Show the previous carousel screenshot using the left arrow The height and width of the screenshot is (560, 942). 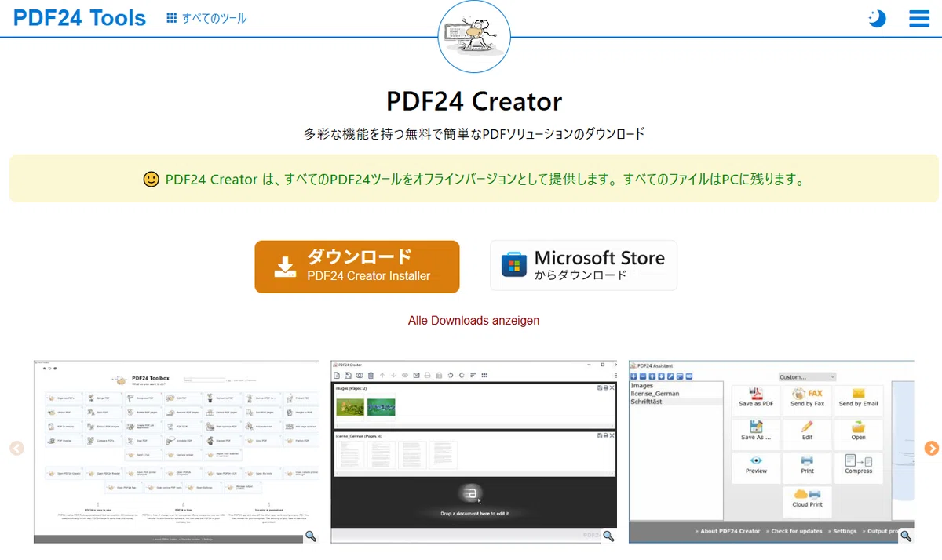pyautogui.click(x=16, y=448)
